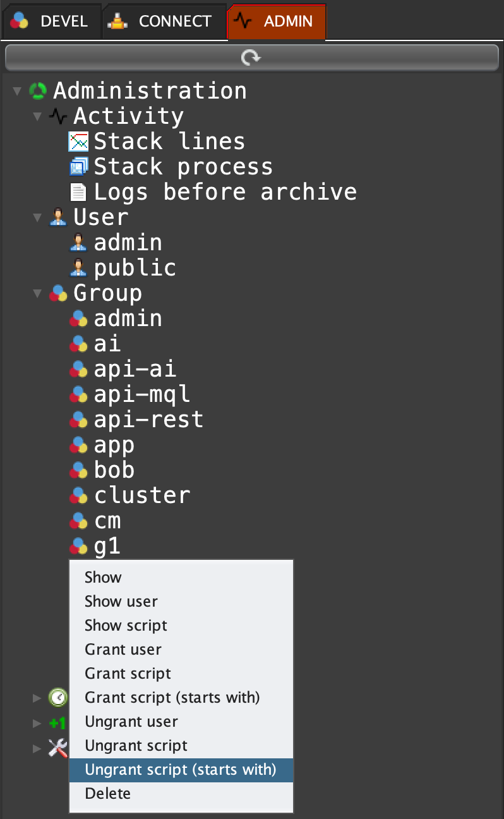Click the g1 group icon
504x819 pixels.
tap(78, 546)
